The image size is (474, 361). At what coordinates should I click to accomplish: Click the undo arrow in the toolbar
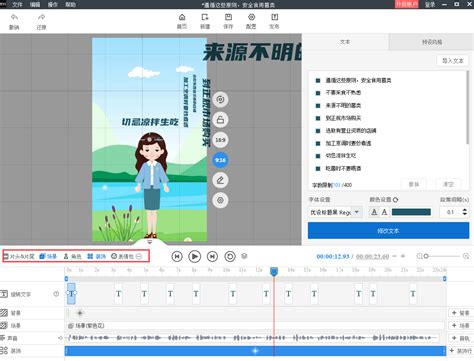pos(14,17)
